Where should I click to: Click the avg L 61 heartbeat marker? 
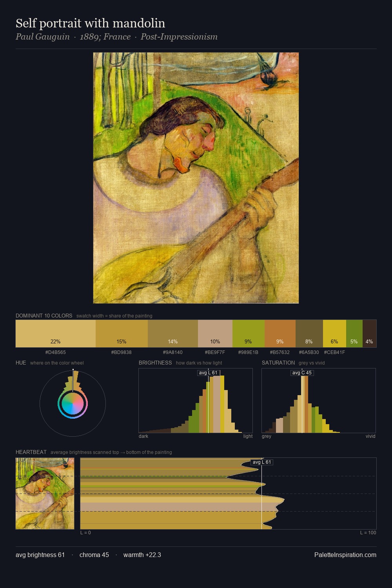click(x=262, y=462)
